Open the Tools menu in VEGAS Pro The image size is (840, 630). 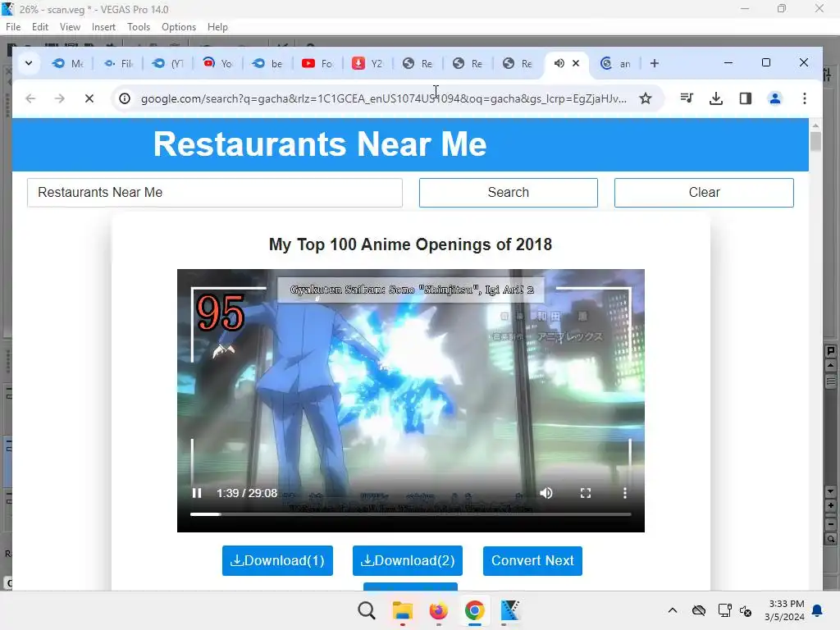138,27
